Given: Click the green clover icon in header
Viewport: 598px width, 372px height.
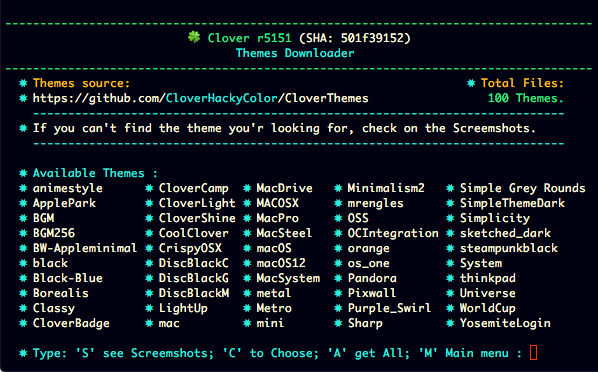Looking at the screenshot, I should point(194,37).
